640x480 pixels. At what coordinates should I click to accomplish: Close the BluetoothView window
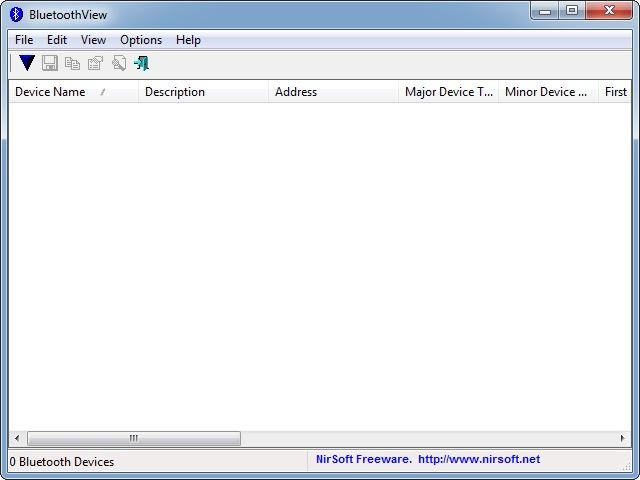[x=609, y=11]
